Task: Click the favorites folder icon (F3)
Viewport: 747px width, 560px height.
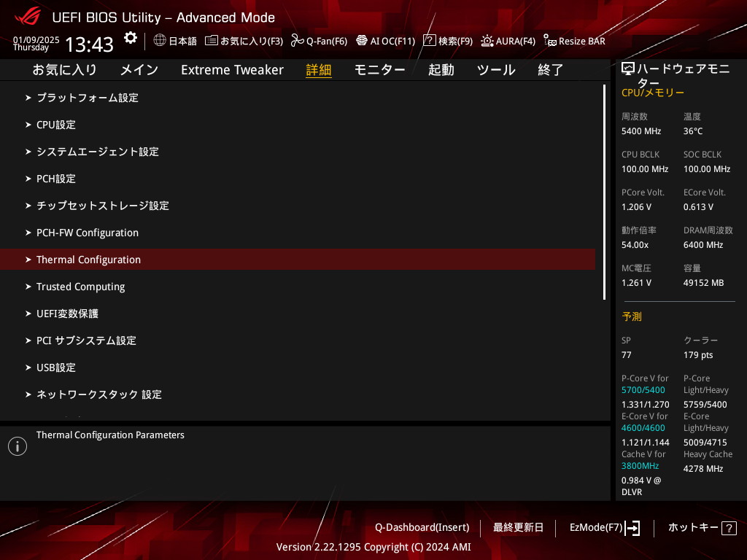Action: (212, 41)
